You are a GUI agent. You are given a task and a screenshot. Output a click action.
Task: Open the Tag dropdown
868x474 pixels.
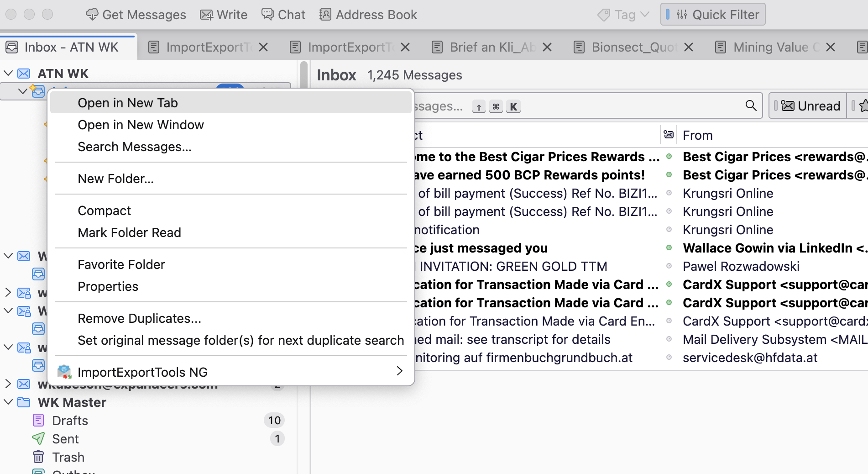[x=623, y=15]
